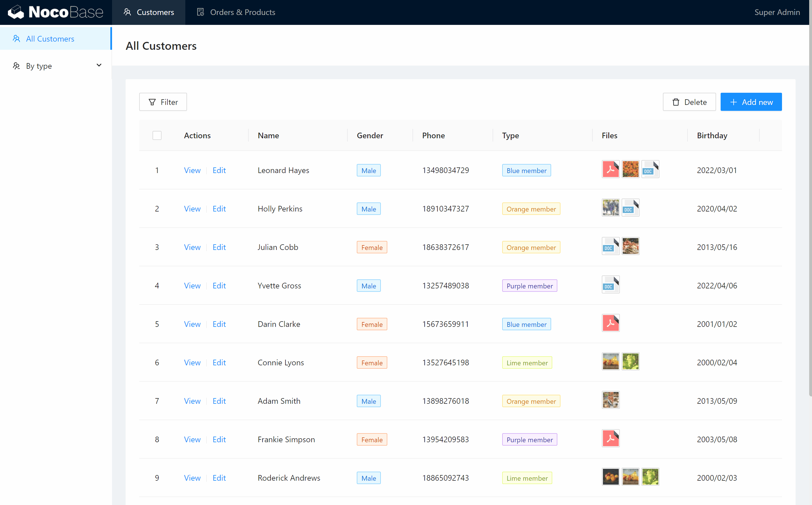This screenshot has width=812, height=505.
Task: Open Super Admin user menu
Action: pos(777,12)
